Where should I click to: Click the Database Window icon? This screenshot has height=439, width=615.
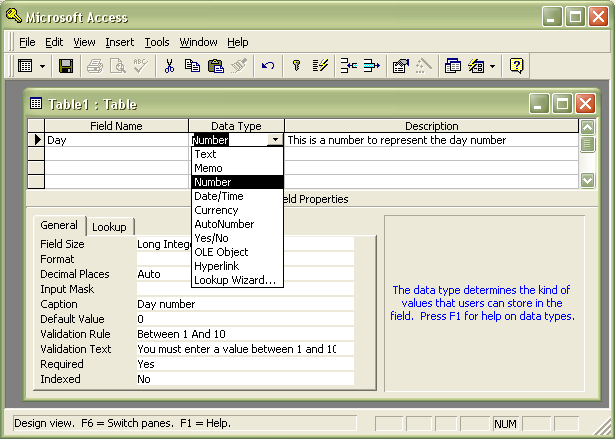453,66
